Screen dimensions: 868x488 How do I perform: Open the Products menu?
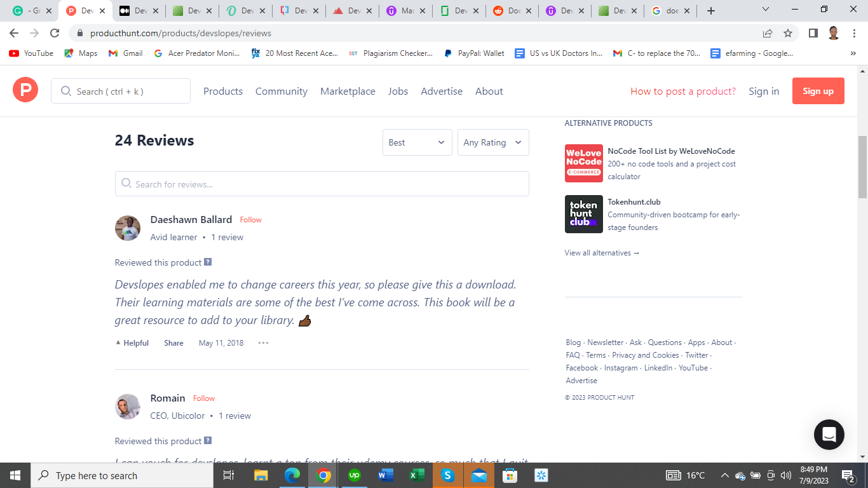pos(223,91)
